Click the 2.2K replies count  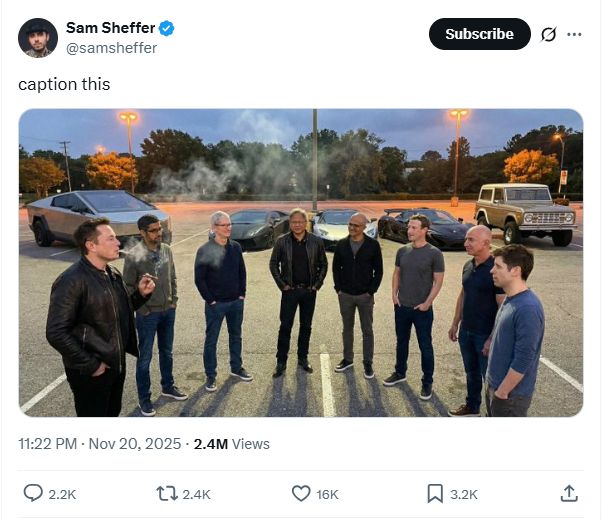click(x=62, y=494)
